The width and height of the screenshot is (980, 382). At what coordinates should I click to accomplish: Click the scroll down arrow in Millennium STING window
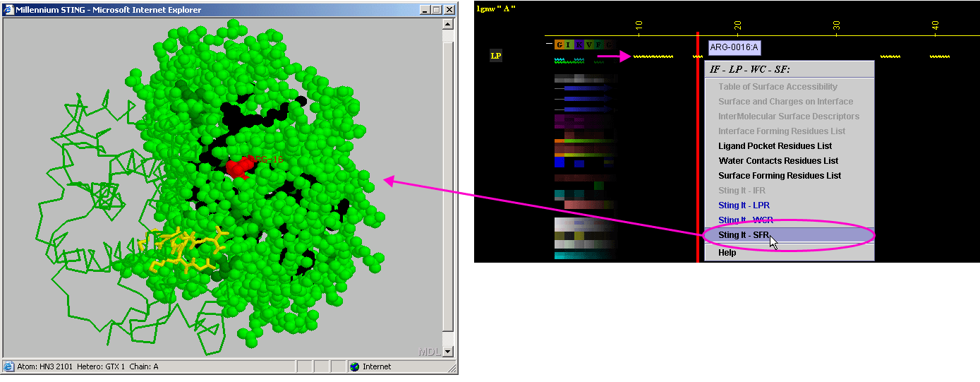tap(448, 351)
